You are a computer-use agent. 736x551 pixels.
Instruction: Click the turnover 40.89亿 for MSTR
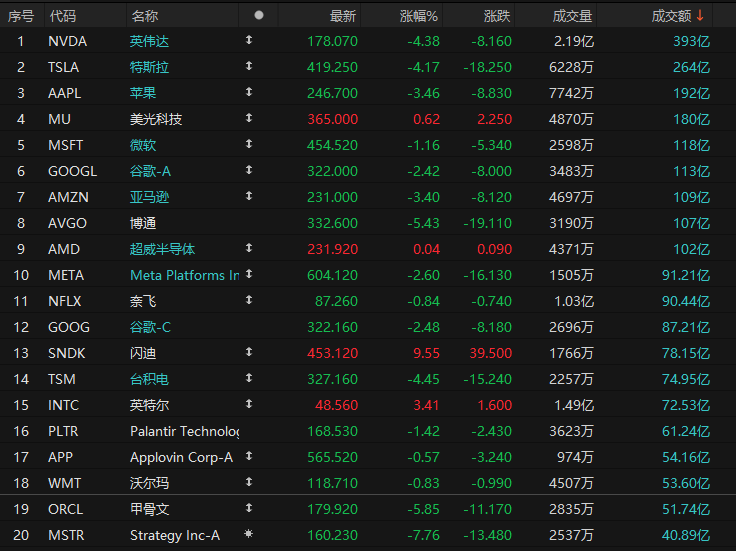[686, 535]
